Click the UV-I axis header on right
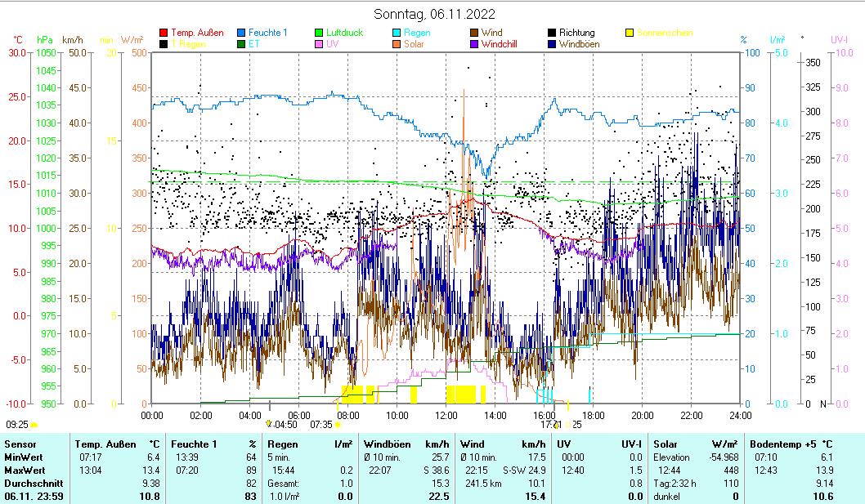Screen dimensions: 865x504 839,39
